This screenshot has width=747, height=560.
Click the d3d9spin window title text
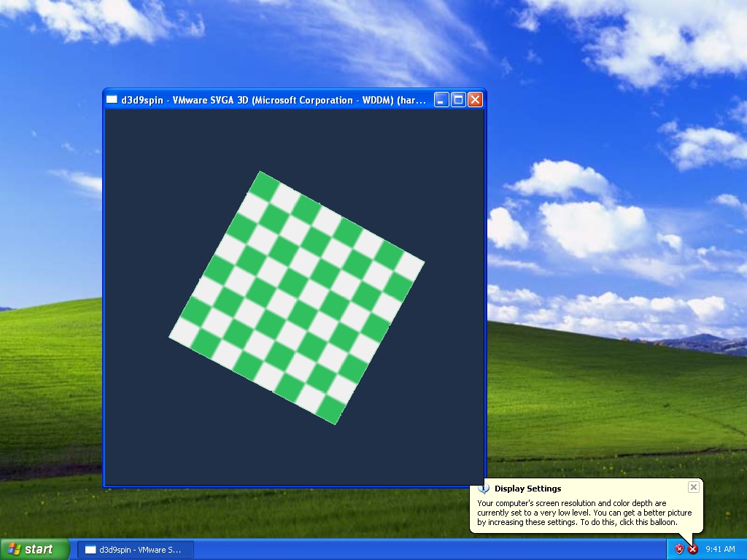pos(274,100)
